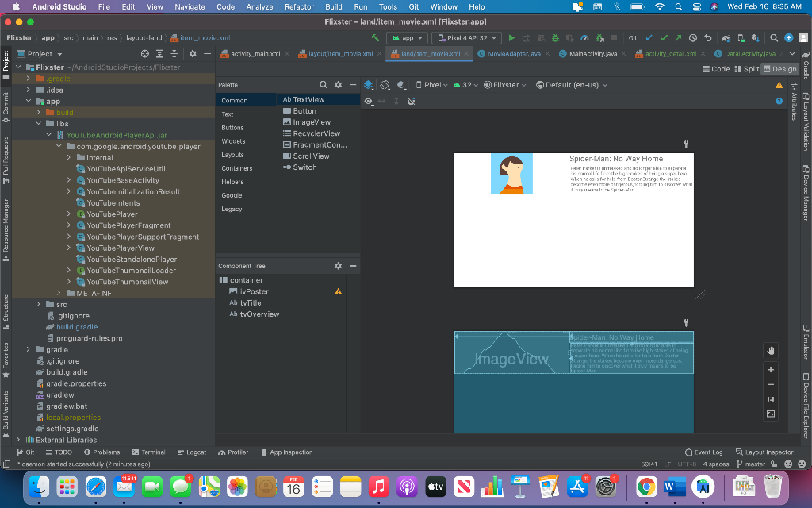This screenshot has width=812, height=508.
Task: Open the Problems tool window
Action: (101, 452)
